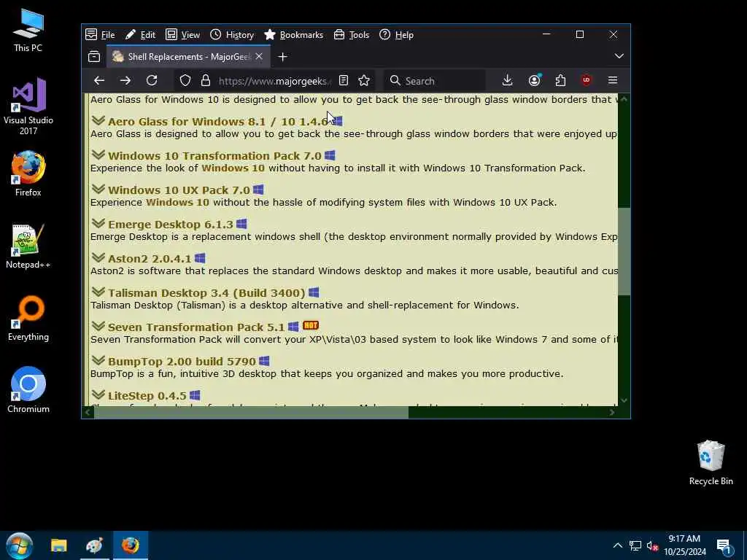Open the Edit menu
This screenshot has height=560, width=747.
point(141,35)
